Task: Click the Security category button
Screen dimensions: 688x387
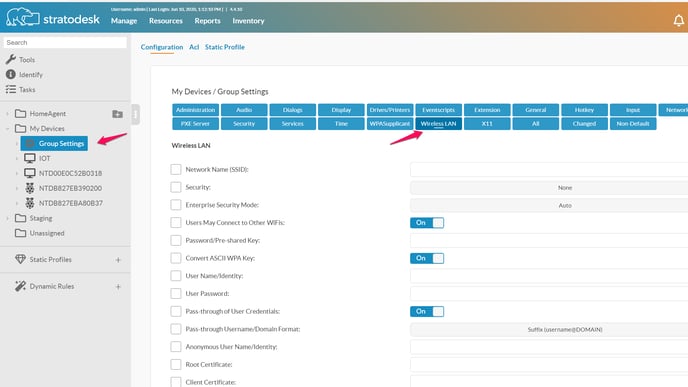Action: [244, 124]
